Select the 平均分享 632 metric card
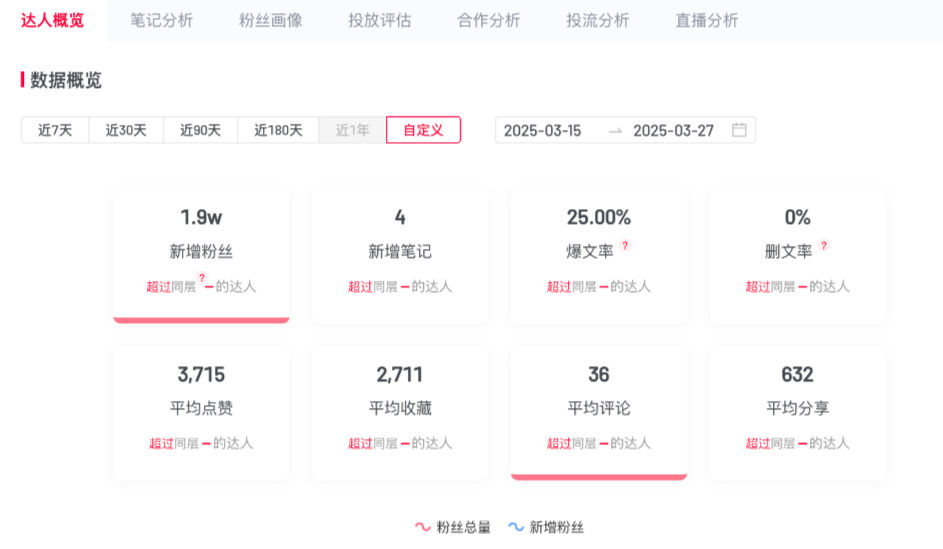943x549 pixels. [797, 413]
